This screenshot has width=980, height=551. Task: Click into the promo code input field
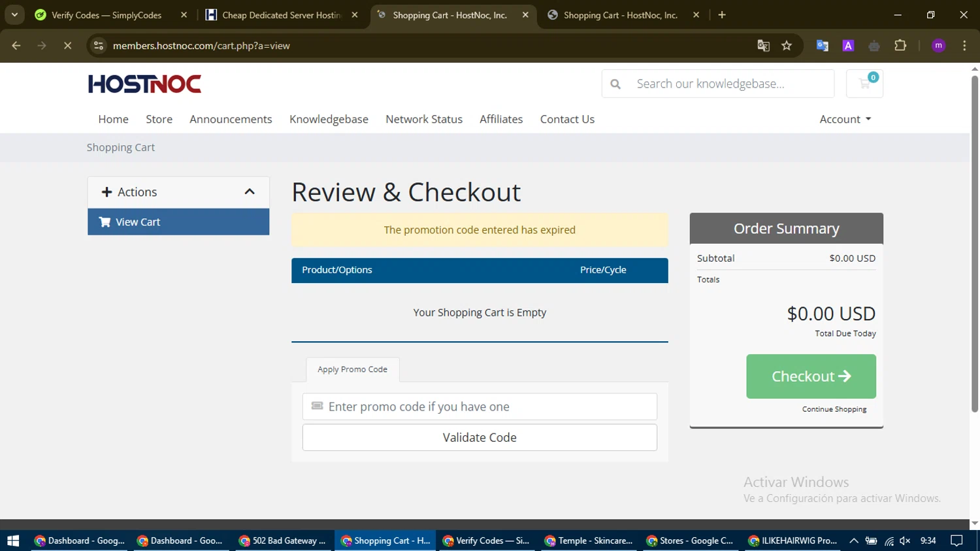point(480,407)
